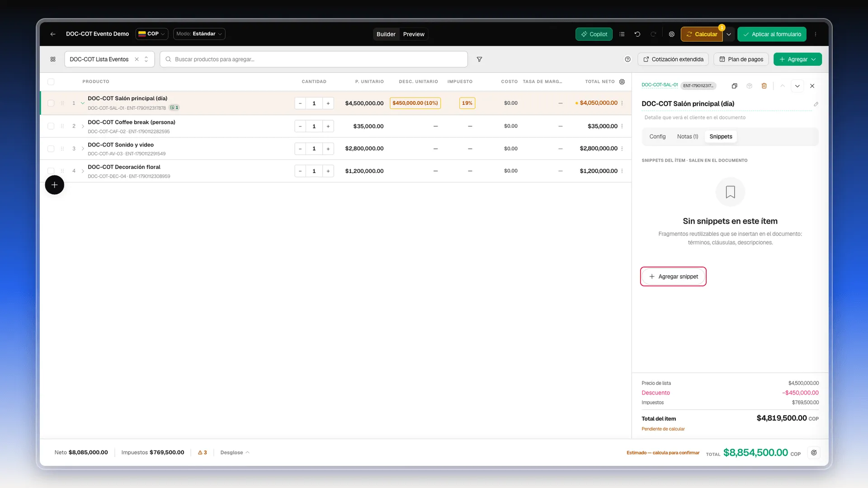The image size is (868, 488).
Task: Open the grid icon left of DOC-COT Lista Eventos
Action: [53, 59]
